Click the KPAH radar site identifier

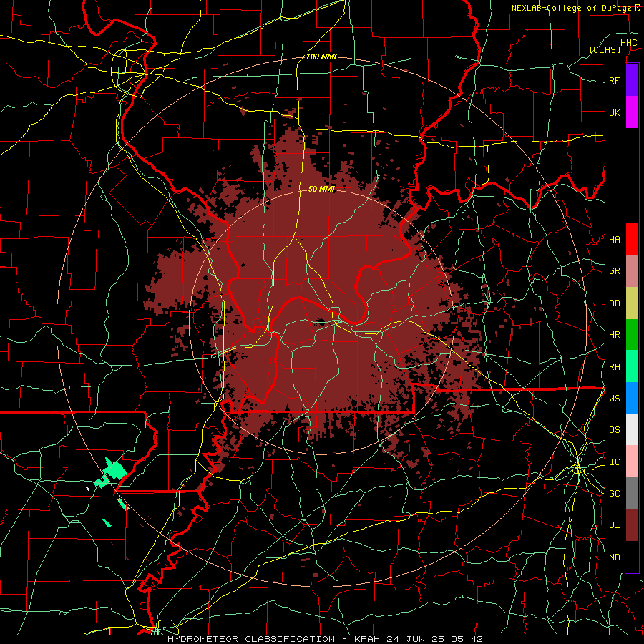pyautogui.click(x=367, y=639)
